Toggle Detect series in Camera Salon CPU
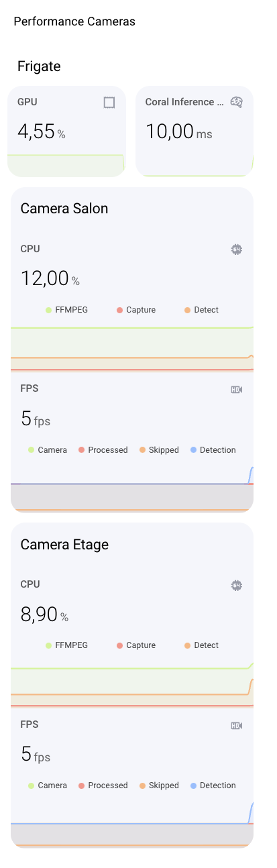This screenshot has height=868, width=277. [x=202, y=310]
